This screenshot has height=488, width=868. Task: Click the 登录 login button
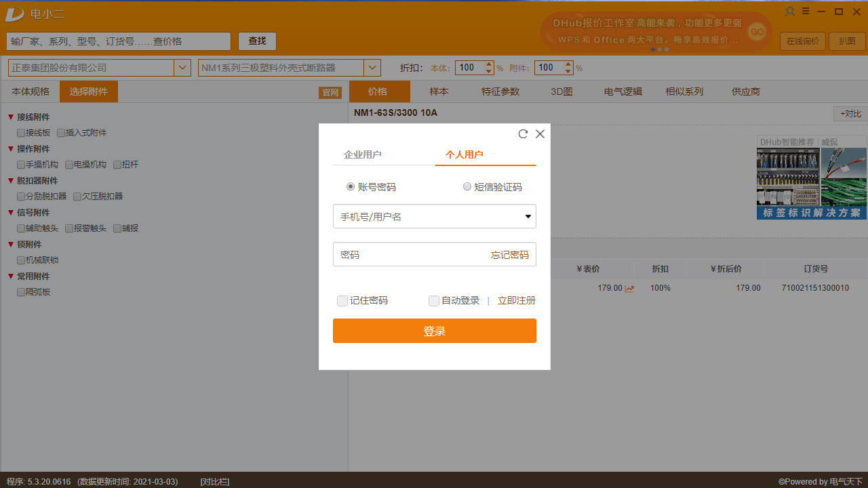click(x=434, y=331)
